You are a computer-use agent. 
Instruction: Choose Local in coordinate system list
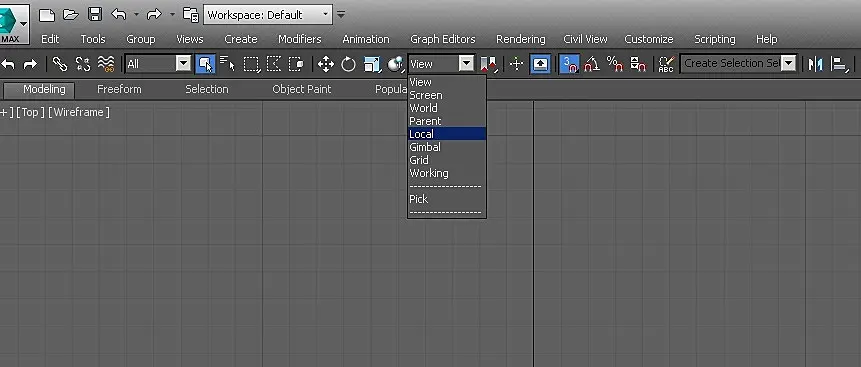[446, 134]
